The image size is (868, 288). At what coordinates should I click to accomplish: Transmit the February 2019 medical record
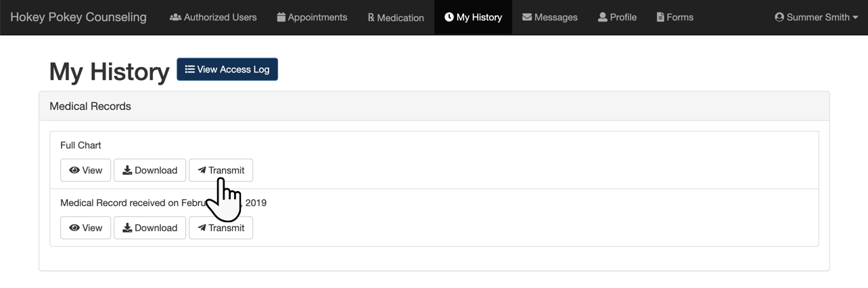[221, 228]
